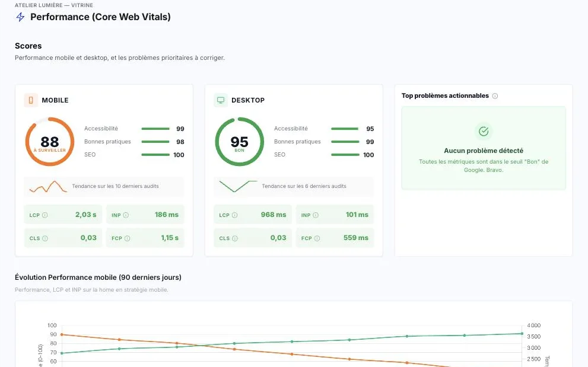Click the 'ATELIER LUMIÈRE — VITRINE' breadcrumb text
The width and height of the screenshot is (588, 367).
point(54,5)
